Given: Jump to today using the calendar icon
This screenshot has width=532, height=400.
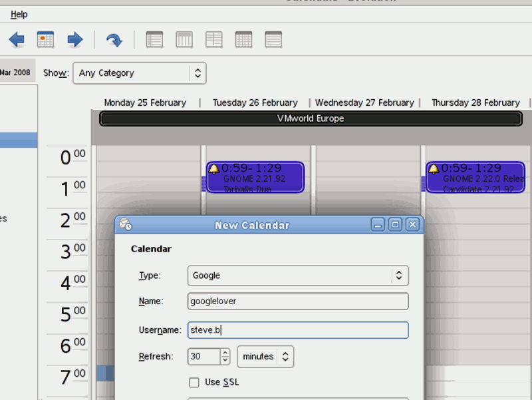Looking at the screenshot, I should point(45,40).
